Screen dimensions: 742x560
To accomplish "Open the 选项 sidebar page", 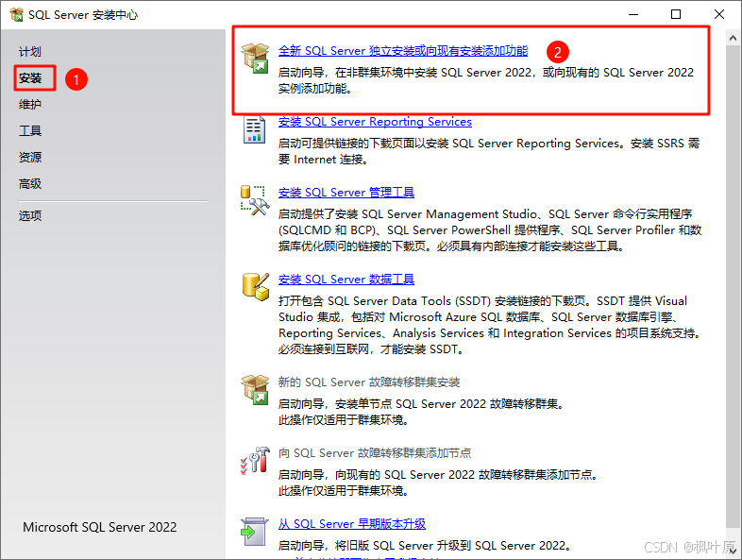I will (30, 216).
